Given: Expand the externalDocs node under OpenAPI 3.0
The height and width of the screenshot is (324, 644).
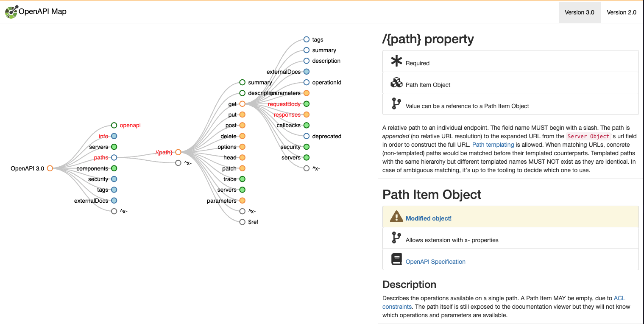Looking at the screenshot, I should (x=114, y=201).
